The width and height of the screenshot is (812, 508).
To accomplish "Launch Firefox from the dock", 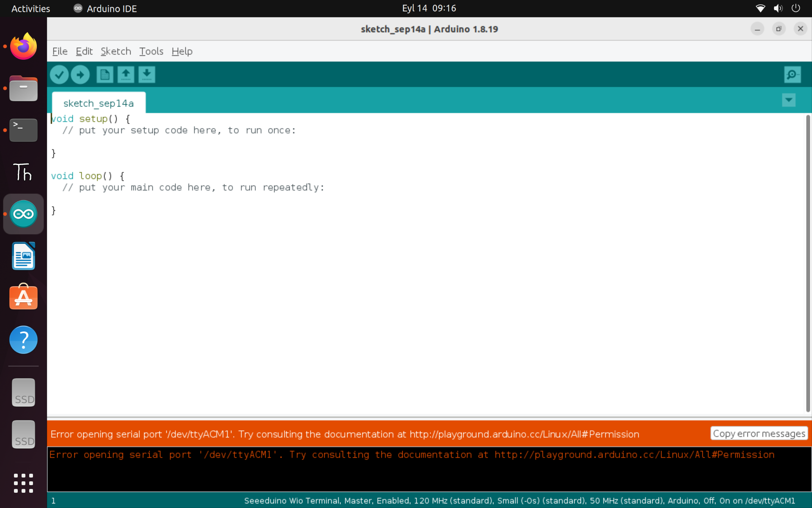I will tap(23, 47).
